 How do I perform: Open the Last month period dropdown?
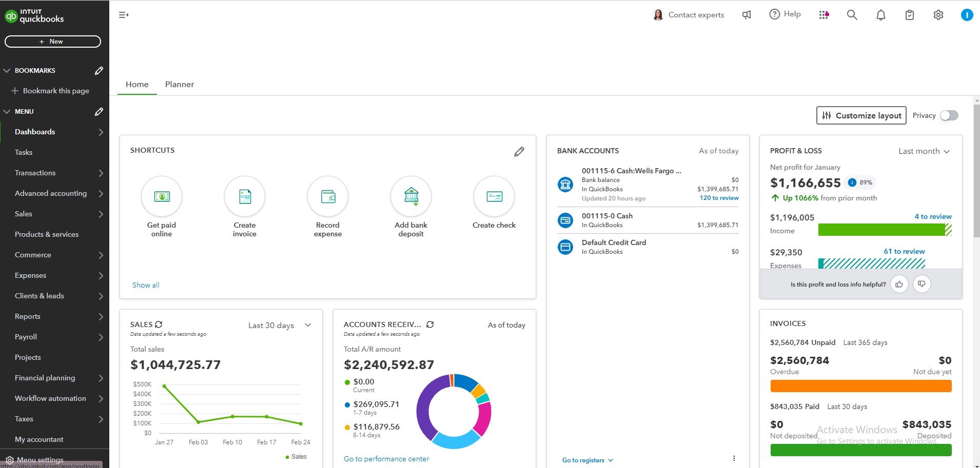924,151
